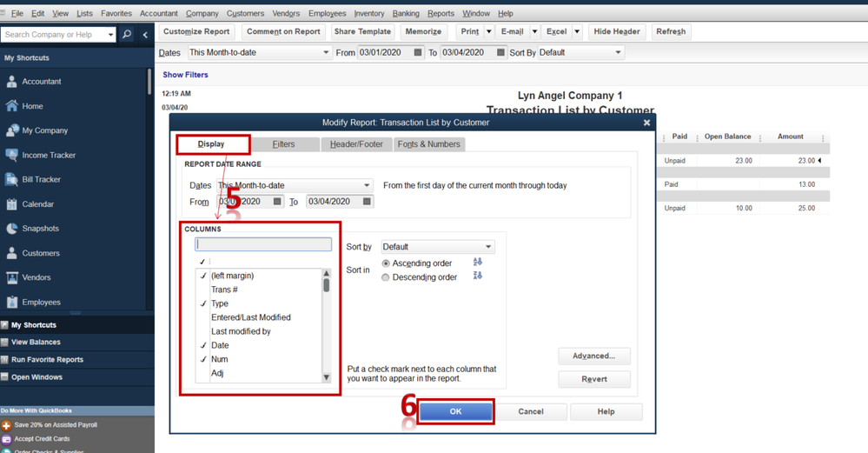Click Help button in dialog
Screen dimensions: 868x453
coord(606,411)
